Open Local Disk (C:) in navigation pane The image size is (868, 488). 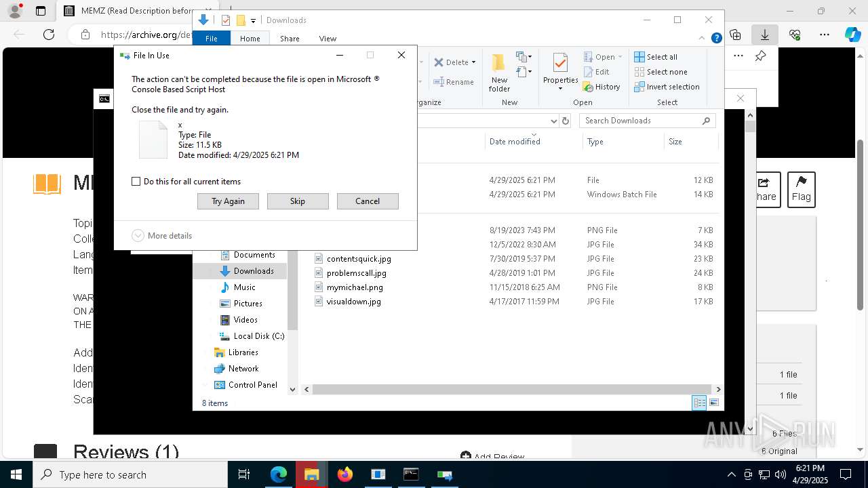tap(258, 336)
